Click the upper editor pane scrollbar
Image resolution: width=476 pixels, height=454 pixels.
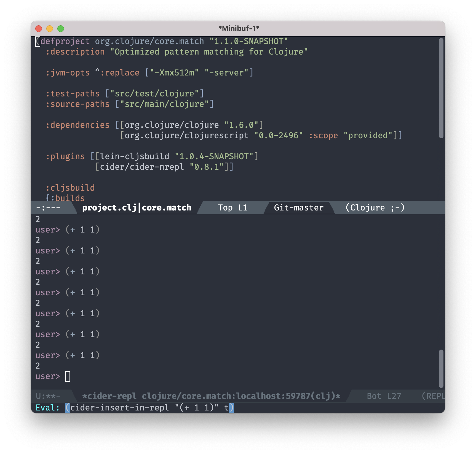(x=441, y=88)
